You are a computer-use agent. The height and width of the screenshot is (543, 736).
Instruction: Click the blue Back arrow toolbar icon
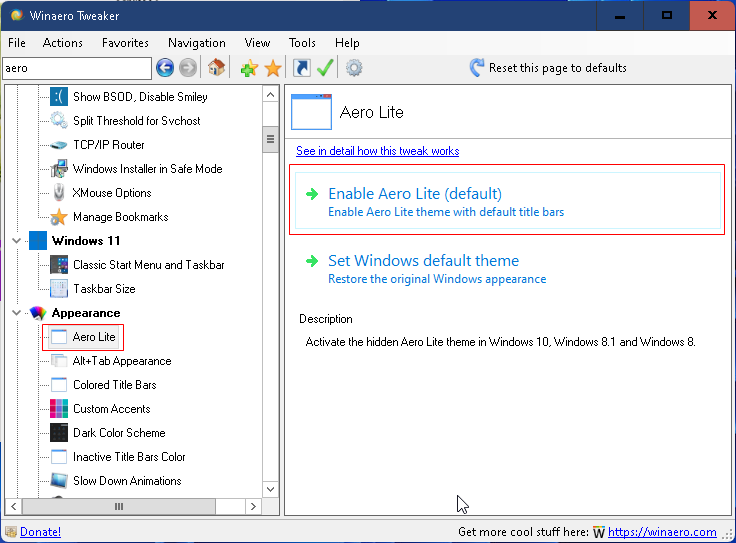point(165,68)
